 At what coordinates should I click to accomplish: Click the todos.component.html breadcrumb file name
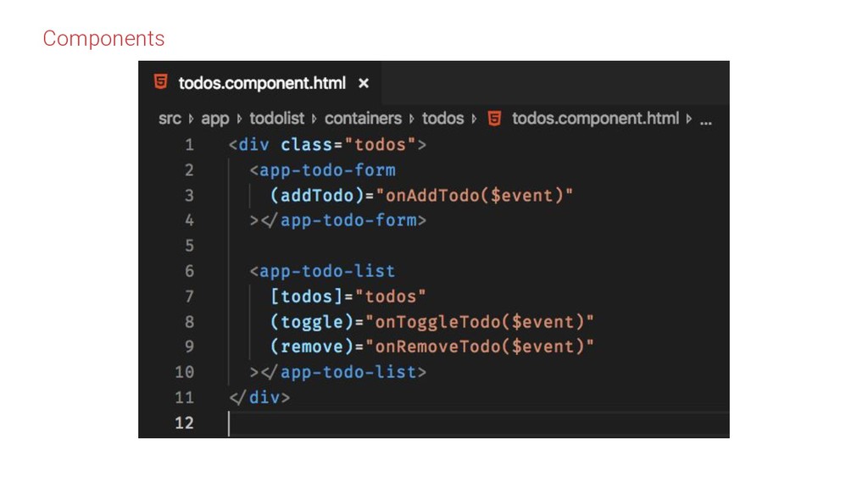pos(595,119)
